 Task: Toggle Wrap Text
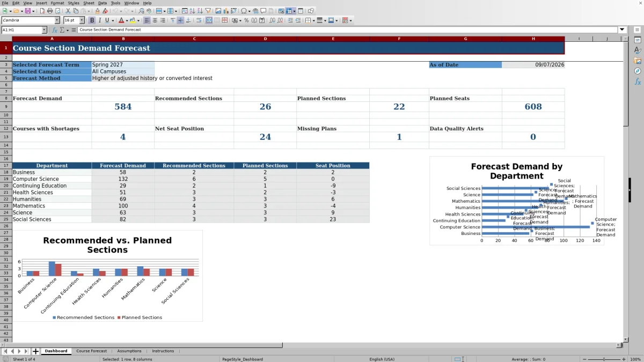click(x=199, y=20)
